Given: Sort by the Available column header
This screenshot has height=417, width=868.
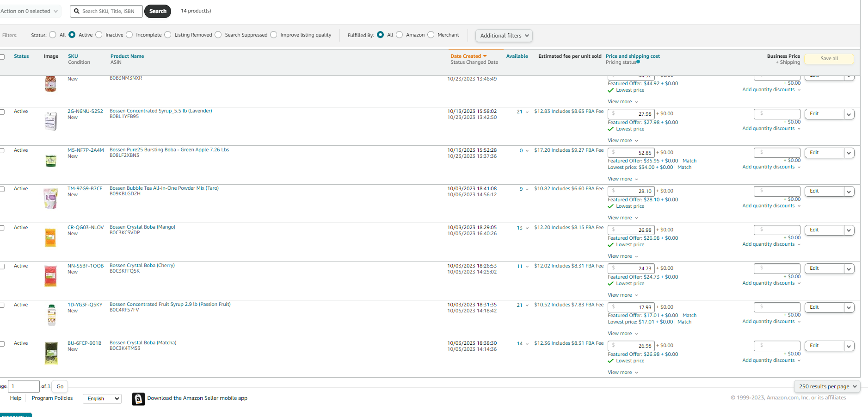Looking at the screenshot, I should point(517,56).
